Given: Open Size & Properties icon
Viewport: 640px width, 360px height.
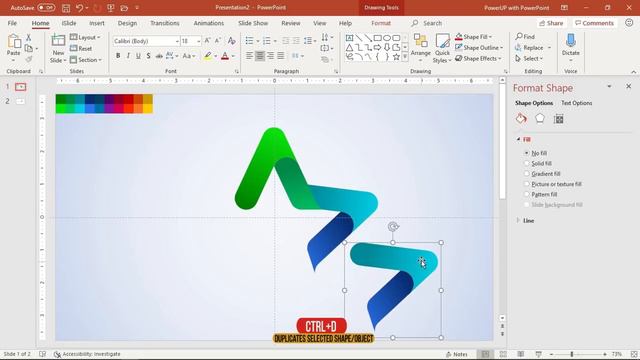Looking at the screenshot, I should 559,119.
